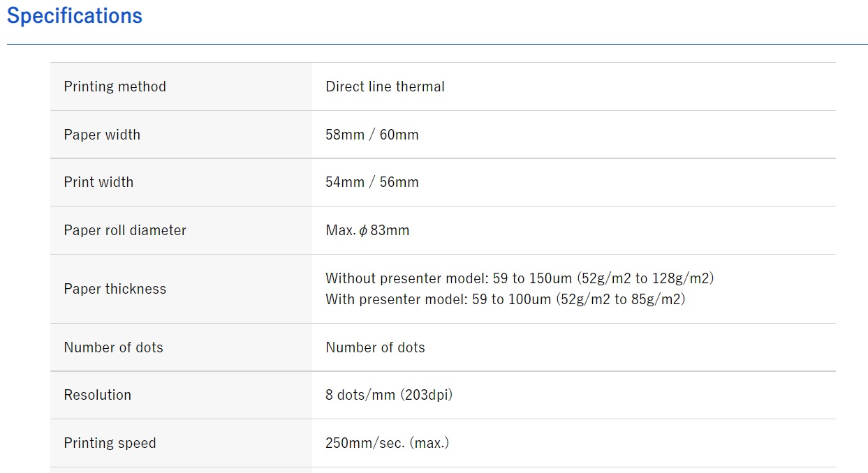Image resolution: width=868 pixels, height=473 pixels.
Task: Click the Printing method label cell
Action: click(115, 87)
